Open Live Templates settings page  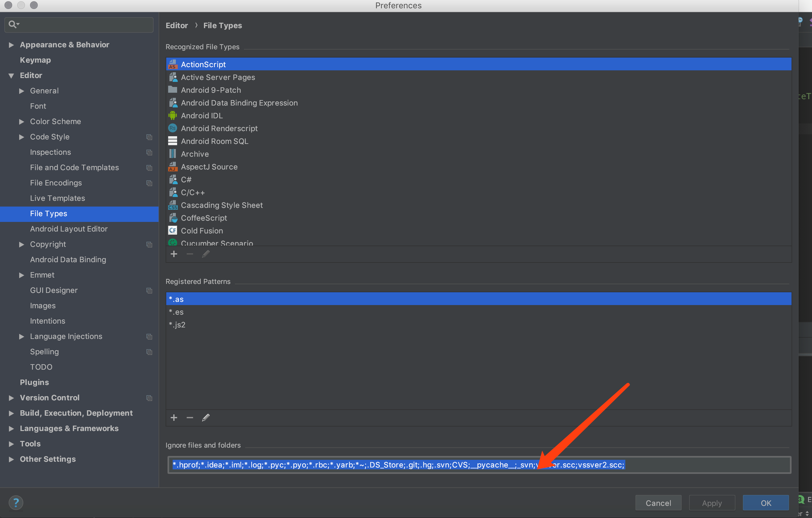coord(57,198)
